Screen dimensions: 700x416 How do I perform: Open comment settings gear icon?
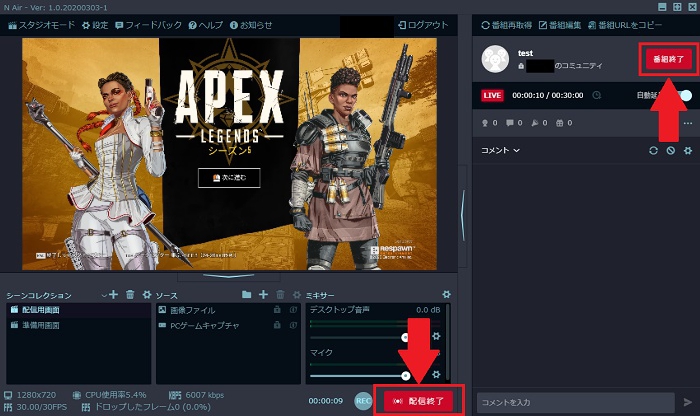point(688,150)
